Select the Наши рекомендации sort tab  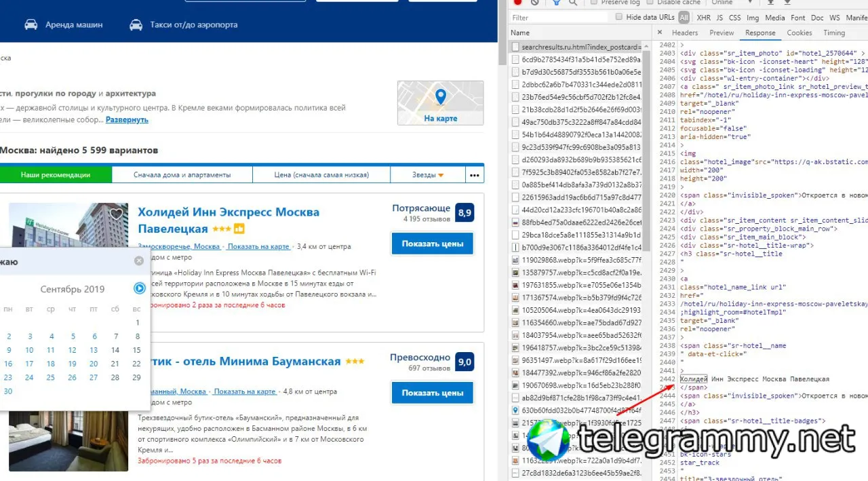(56, 174)
